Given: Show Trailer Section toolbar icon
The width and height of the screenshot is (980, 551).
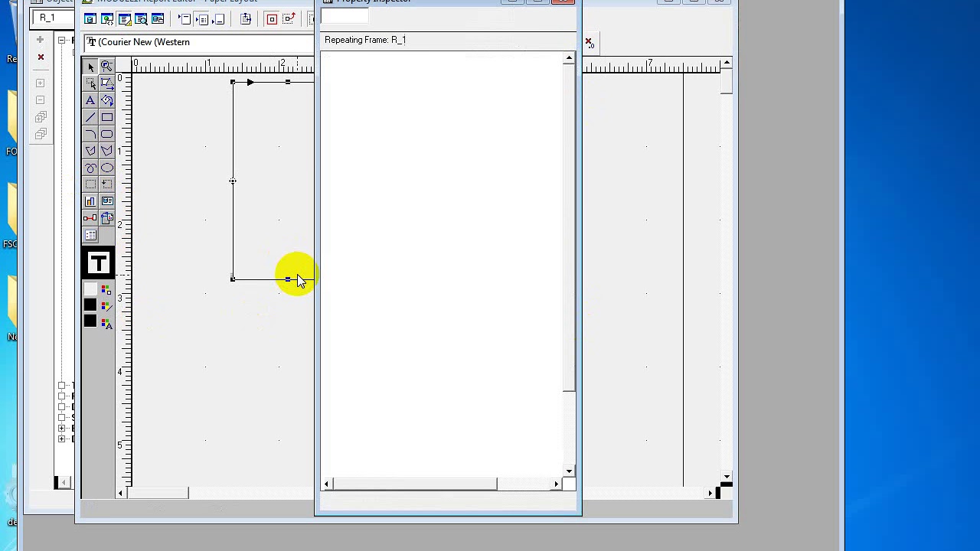Looking at the screenshot, I should click(218, 19).
